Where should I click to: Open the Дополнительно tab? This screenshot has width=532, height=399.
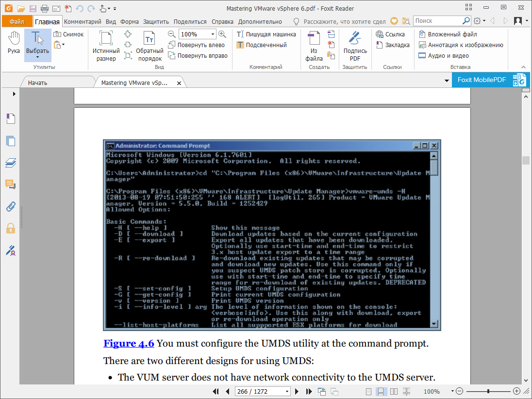[x=260, y=21]
